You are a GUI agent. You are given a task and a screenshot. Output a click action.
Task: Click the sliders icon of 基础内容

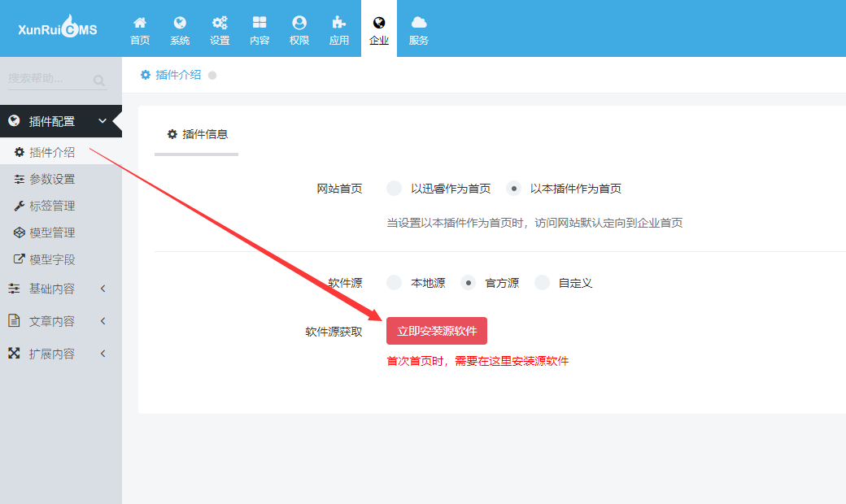pos(14,289)
